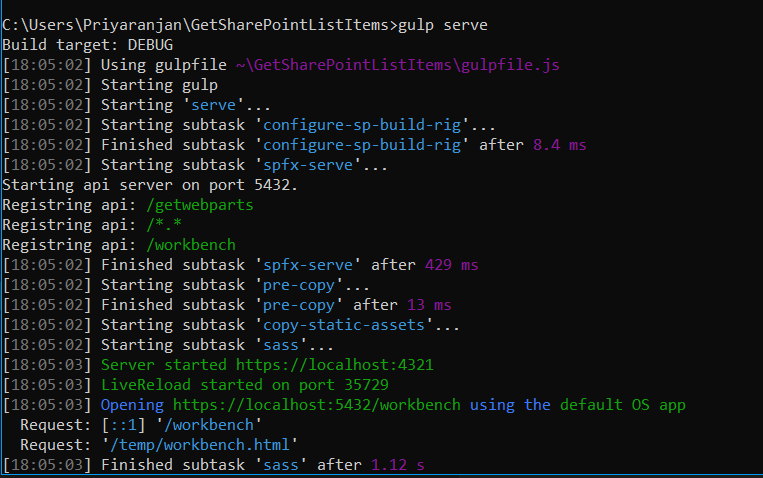763x478 pixels.
Task: Click the Build target: DEBUG line
Action: pos(88,45)
